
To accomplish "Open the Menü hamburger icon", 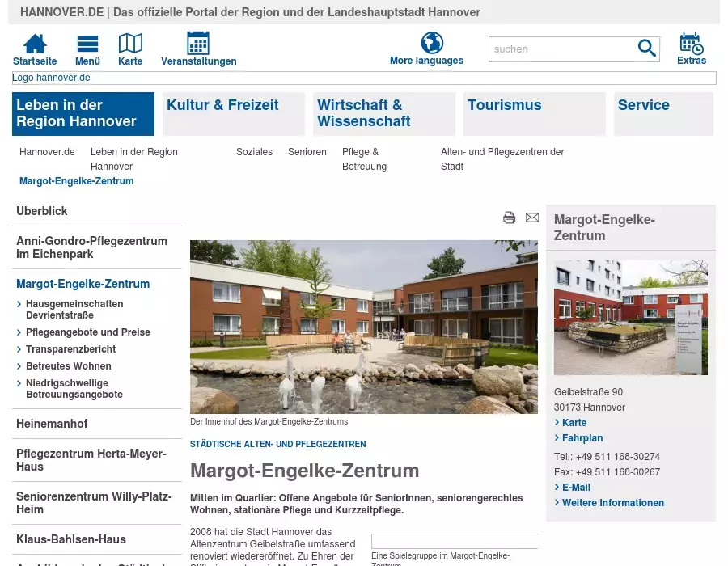I will click(x=87, y=44).
